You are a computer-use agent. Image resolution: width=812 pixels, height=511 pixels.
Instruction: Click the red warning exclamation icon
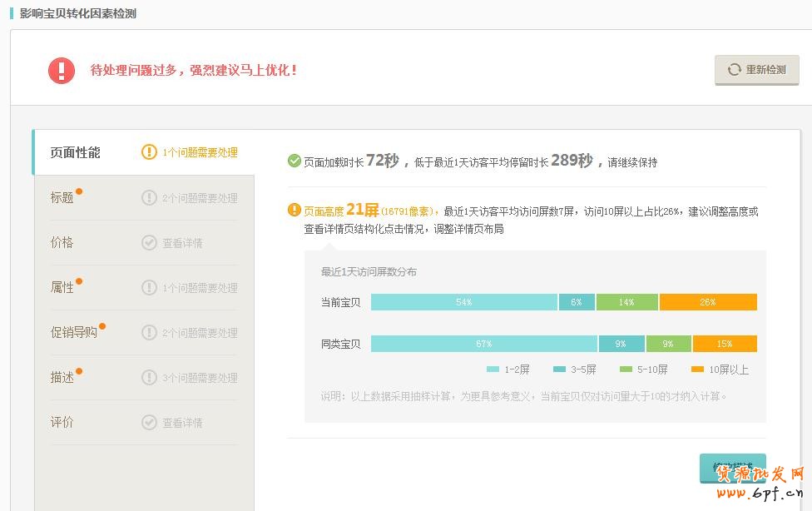point(62,71)
